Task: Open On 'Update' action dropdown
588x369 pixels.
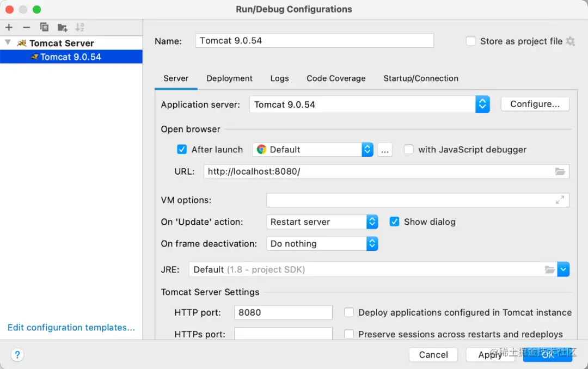Action: (x=322, y=222)
